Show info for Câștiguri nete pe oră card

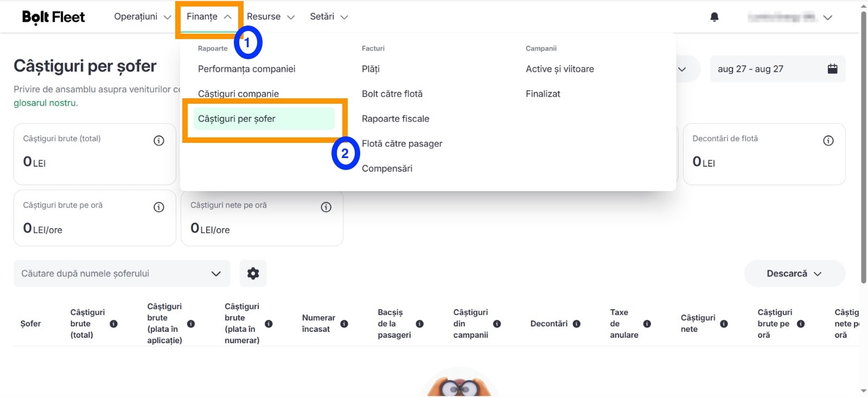(326, 207)
